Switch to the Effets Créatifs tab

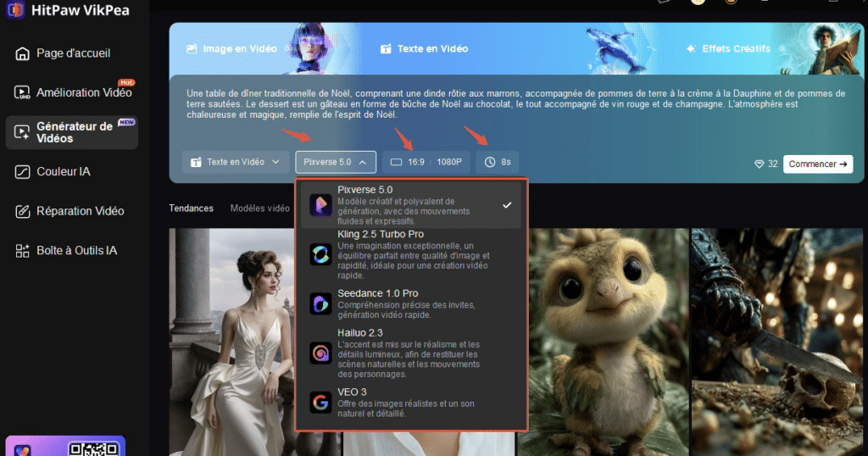(x=727, y=49)
